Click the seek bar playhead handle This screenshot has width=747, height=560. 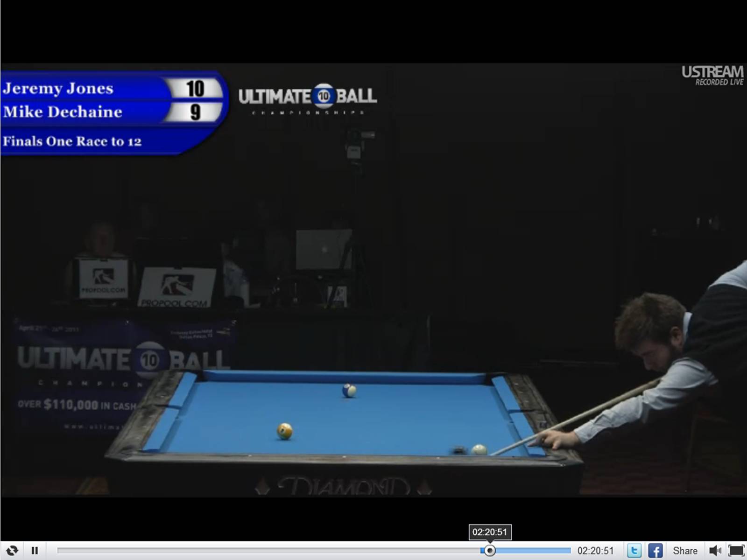489,551
